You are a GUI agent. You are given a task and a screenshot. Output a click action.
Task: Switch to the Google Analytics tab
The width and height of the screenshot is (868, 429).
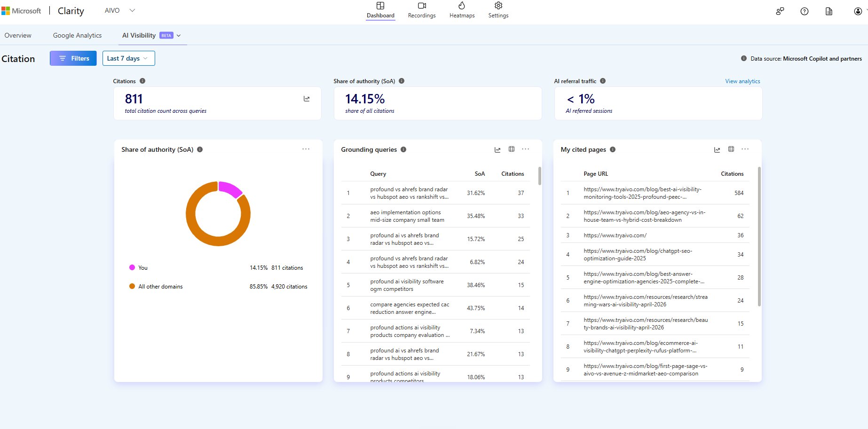[x=77, y=35]
